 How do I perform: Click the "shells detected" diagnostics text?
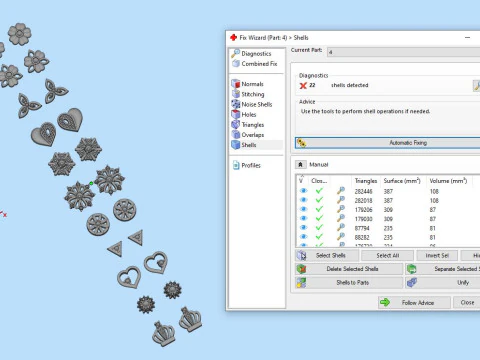coord(350,85)
